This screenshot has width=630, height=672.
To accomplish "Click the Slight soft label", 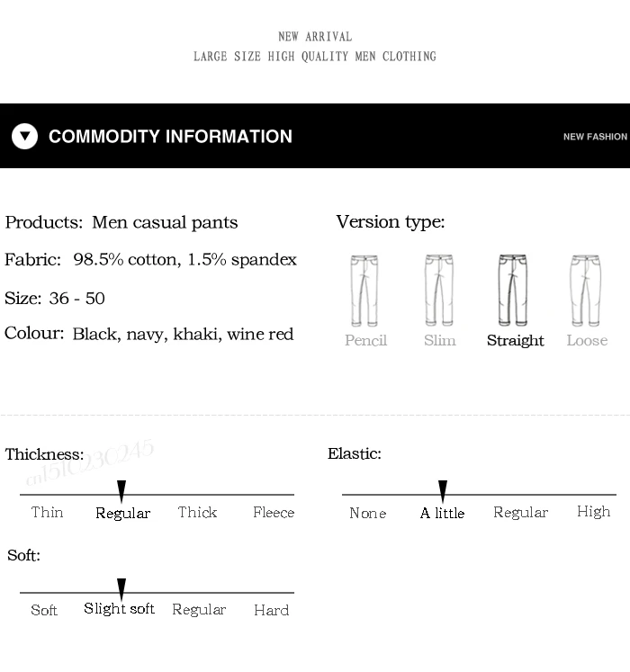I will click(x=119, y=608).
